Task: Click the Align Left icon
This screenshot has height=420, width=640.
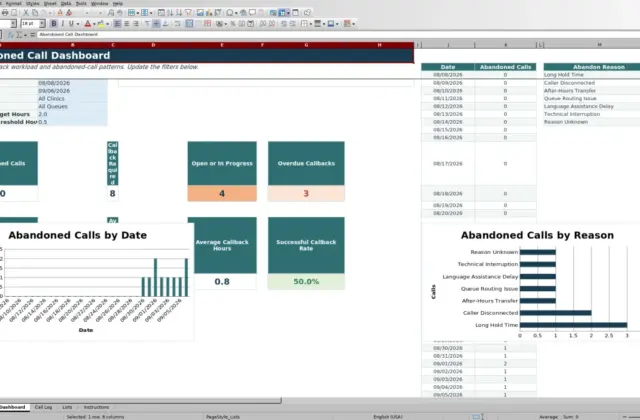Action: (x=118, y=24)
